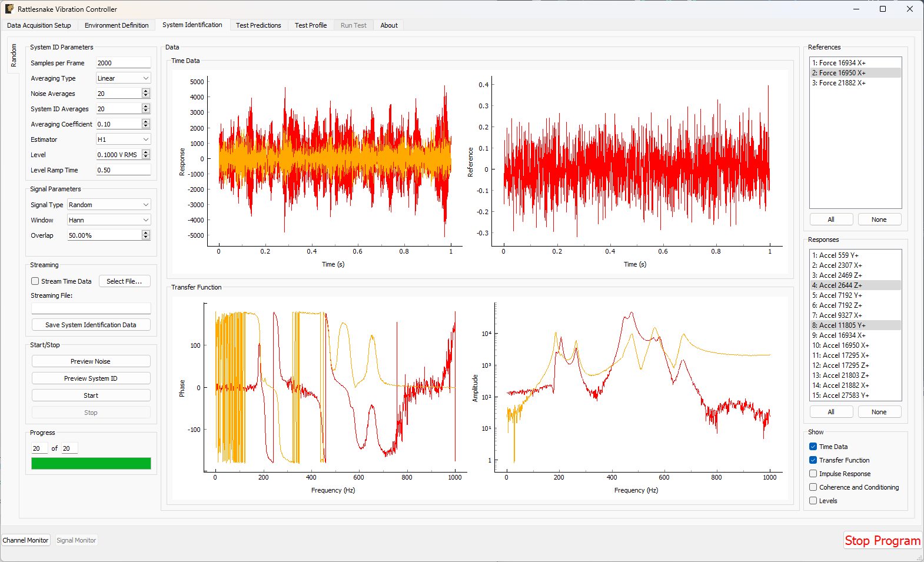924x562 pixels.
Task: Switch to the Test Predictions tab
Action: pyautogui.click(x=258, y=25)
